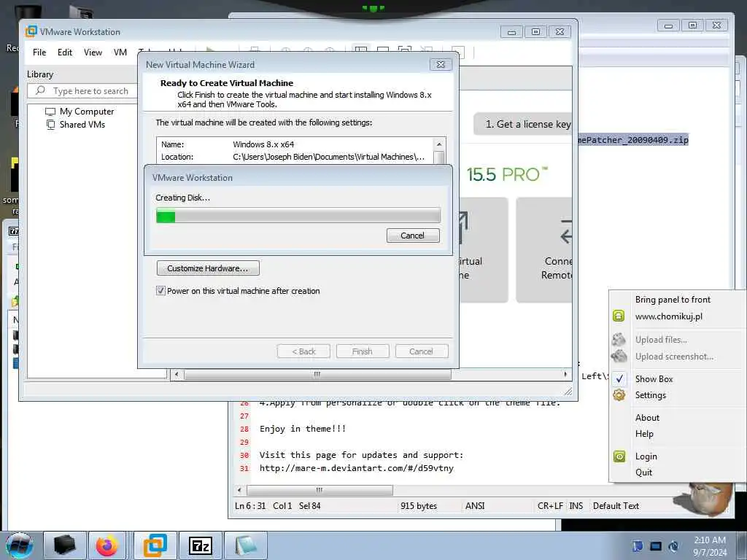
Task: Choose Help in the context menu
Action: (x=644, y=433)
